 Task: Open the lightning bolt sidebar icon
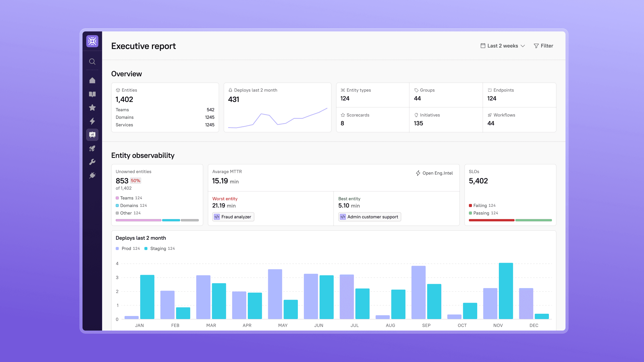(x=92, y=121)
